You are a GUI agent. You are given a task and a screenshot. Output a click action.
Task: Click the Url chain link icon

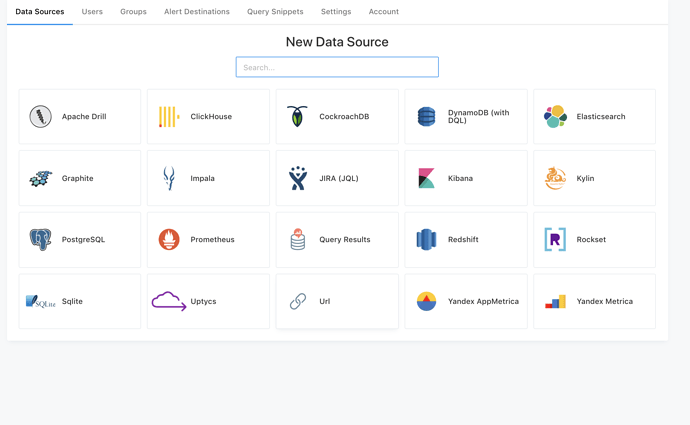click(x=298, y=301)
